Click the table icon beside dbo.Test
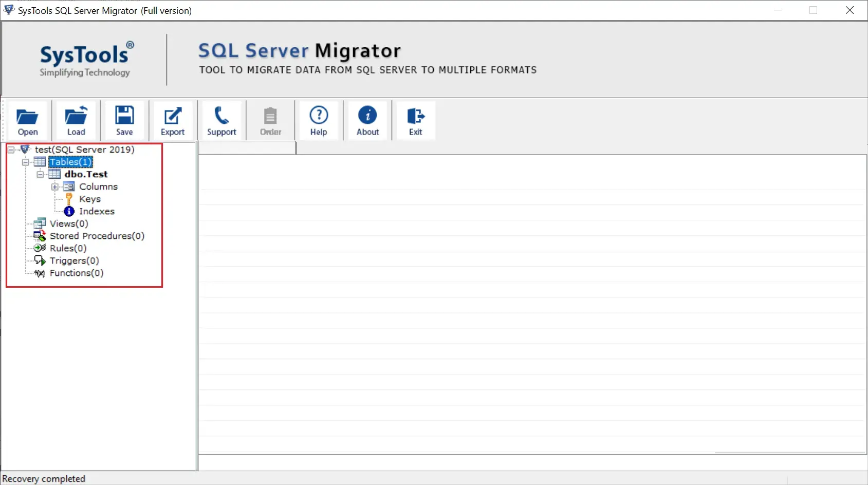The width and height of the screenshot is (868, 485). [x=54, y=174]
